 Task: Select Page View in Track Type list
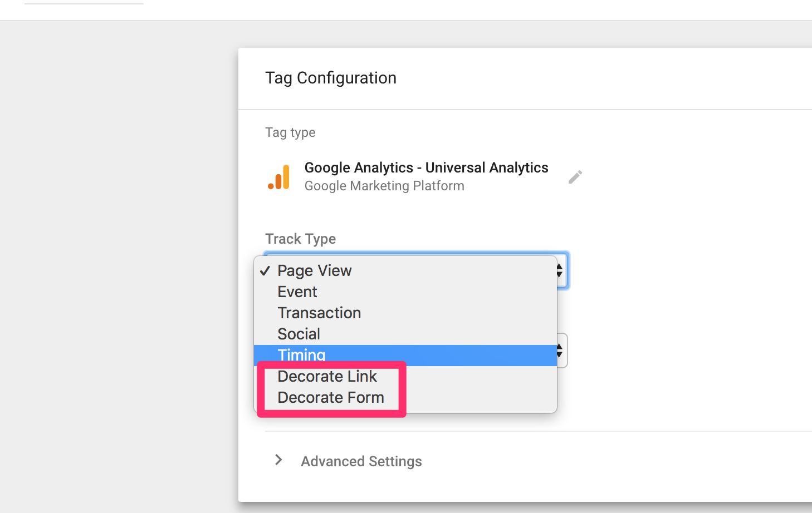click(405, 270)
